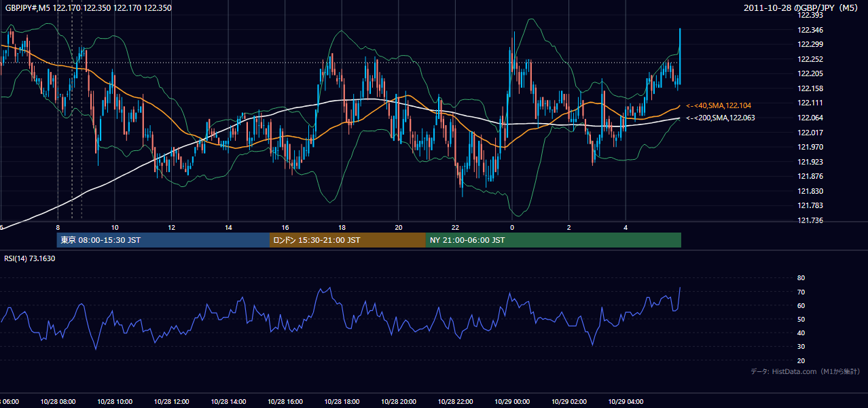Click the date label 10/29 02:00
Image resolution: width=868 pixels, height=408 pixels.
568,401
